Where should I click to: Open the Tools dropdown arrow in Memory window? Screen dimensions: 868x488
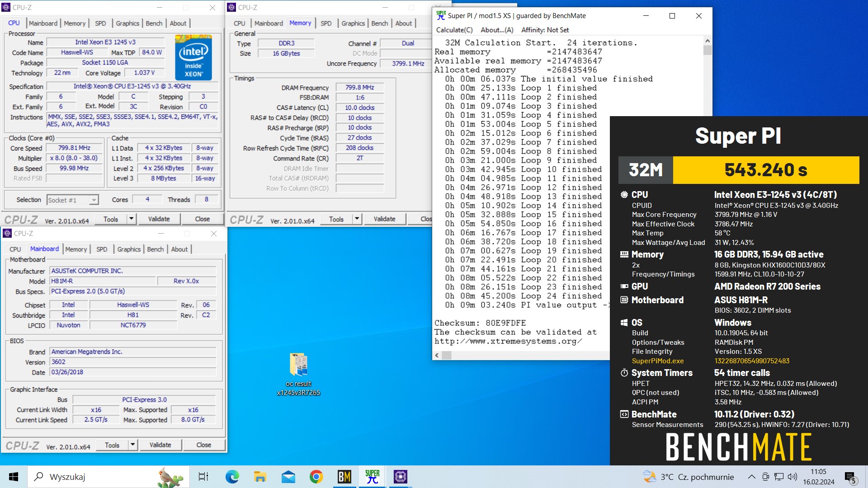coord(357,219)
